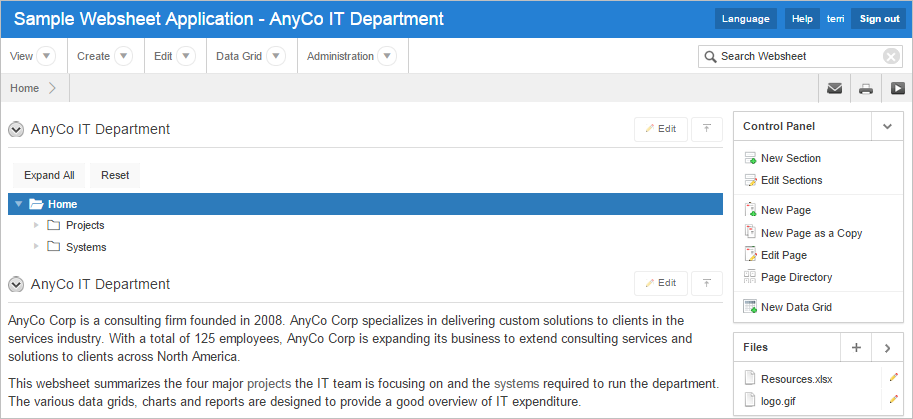Expand the Systems tree node
This screenshot has width=913, height=419.
coord(37,247)
